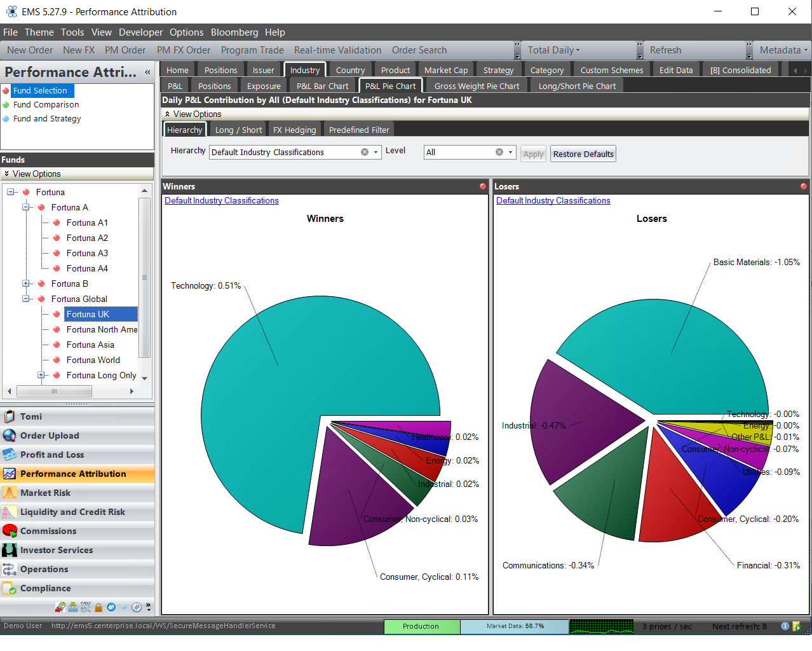The width and height of the screenshot is (812, 651).
Task: Click the padlock icon in sidebar footer
Action: click(98, 607)
